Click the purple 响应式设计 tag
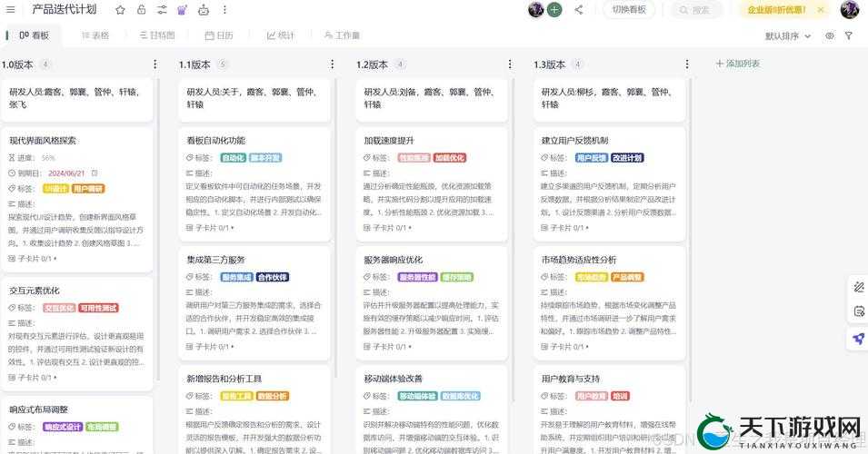Viewport: 868px width, 454px height. (x=63, y=427)
